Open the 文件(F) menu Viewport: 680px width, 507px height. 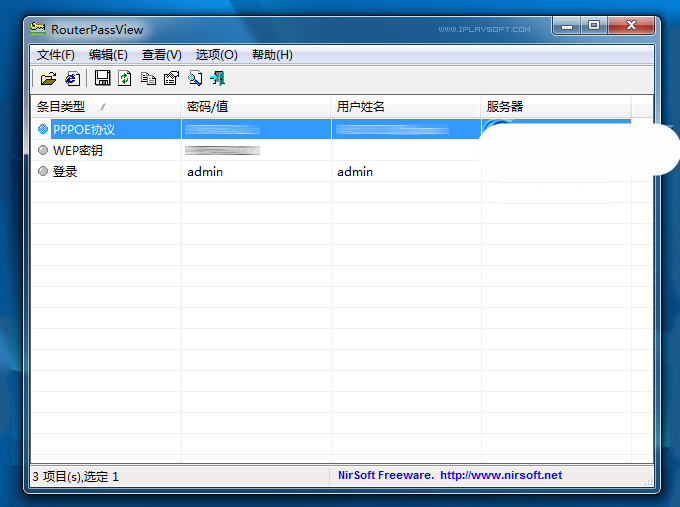[56, 55]
